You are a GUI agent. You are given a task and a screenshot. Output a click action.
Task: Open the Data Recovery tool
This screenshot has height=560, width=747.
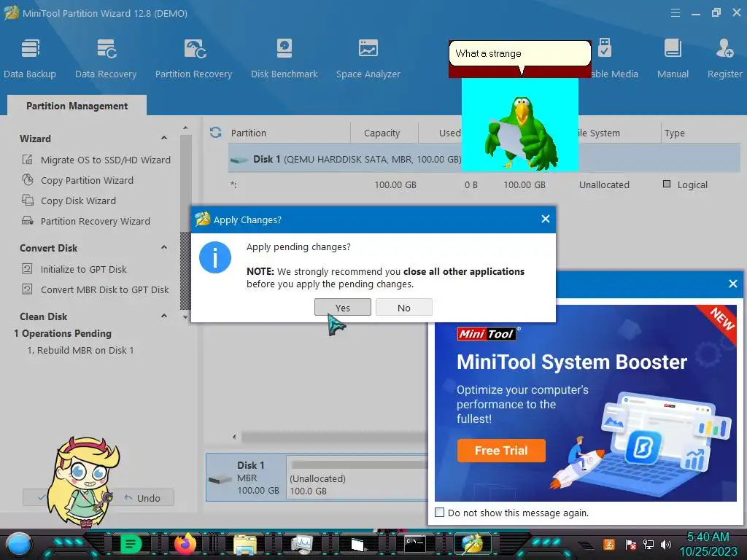[x=106, y=58]
